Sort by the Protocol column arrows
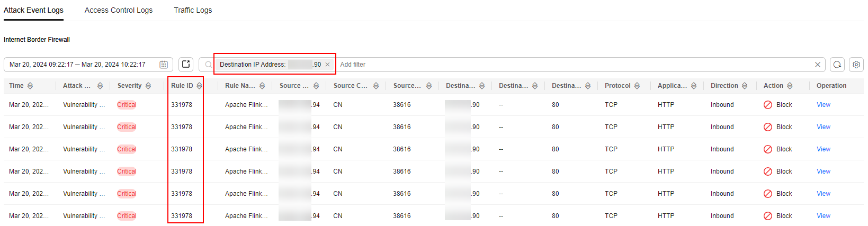 tap(637, 86)
